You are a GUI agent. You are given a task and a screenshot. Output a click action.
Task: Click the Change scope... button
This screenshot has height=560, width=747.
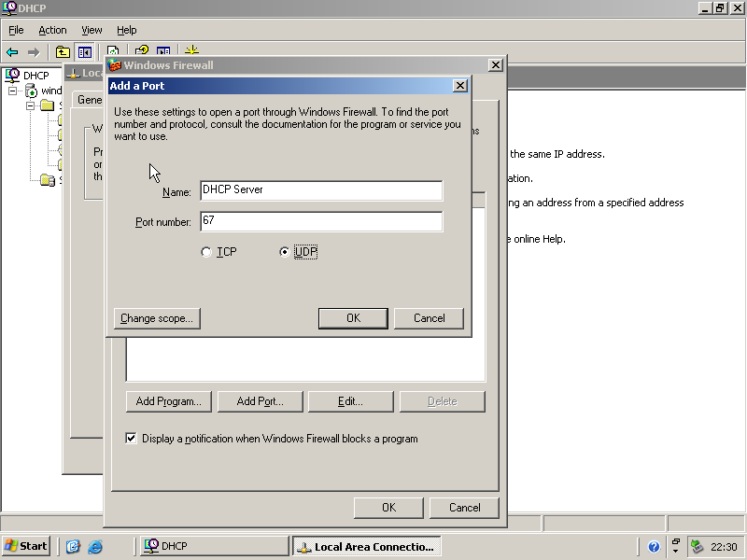(157, 318)
